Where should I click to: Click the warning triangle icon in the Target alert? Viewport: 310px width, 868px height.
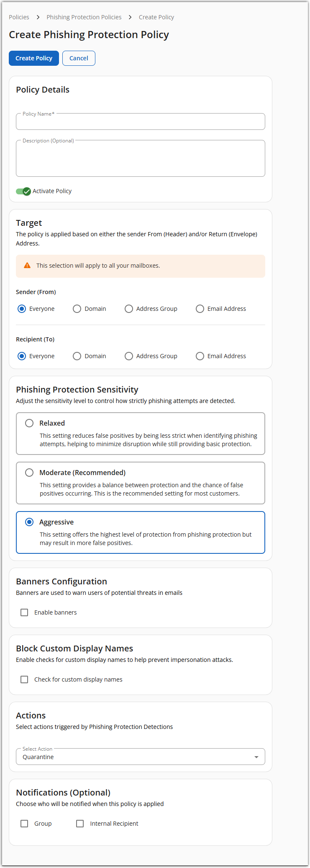tap(27, 265)
